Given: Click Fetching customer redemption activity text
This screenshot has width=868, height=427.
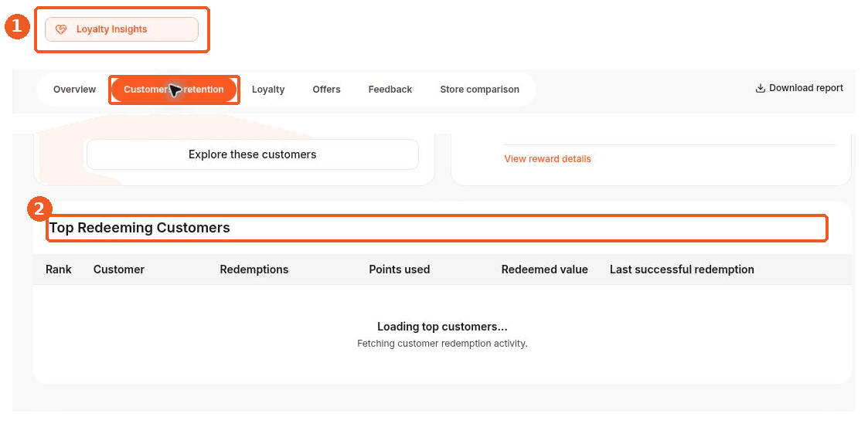Looking at the screenshot, I should click(x=442, y=344).
